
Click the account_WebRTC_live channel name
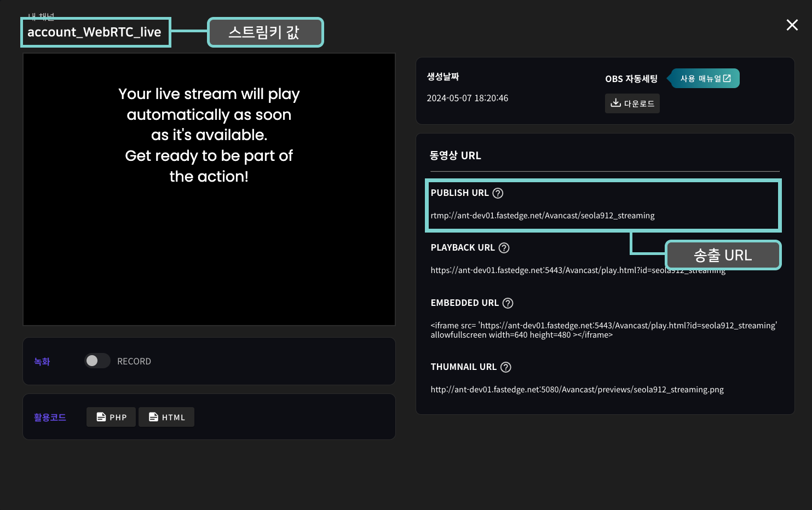tap(94, 32)
